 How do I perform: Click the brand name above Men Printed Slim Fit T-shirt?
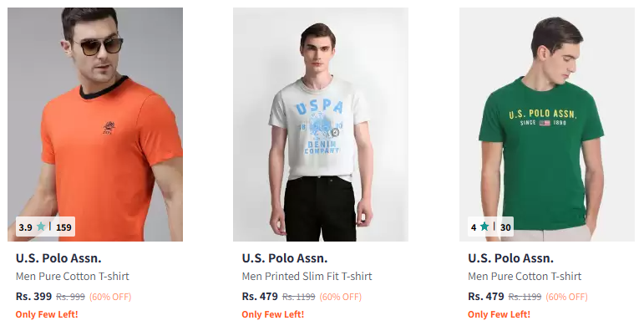(285, 258)
